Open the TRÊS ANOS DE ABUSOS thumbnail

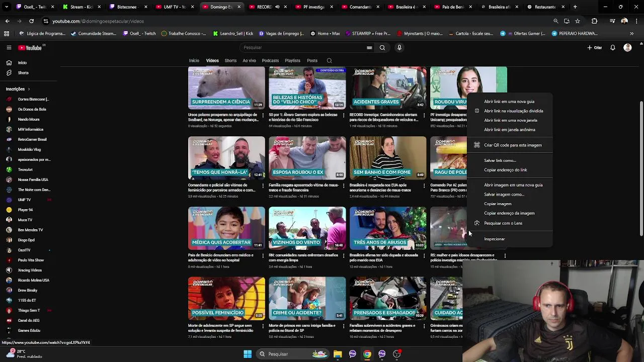[x=388, y=228]
